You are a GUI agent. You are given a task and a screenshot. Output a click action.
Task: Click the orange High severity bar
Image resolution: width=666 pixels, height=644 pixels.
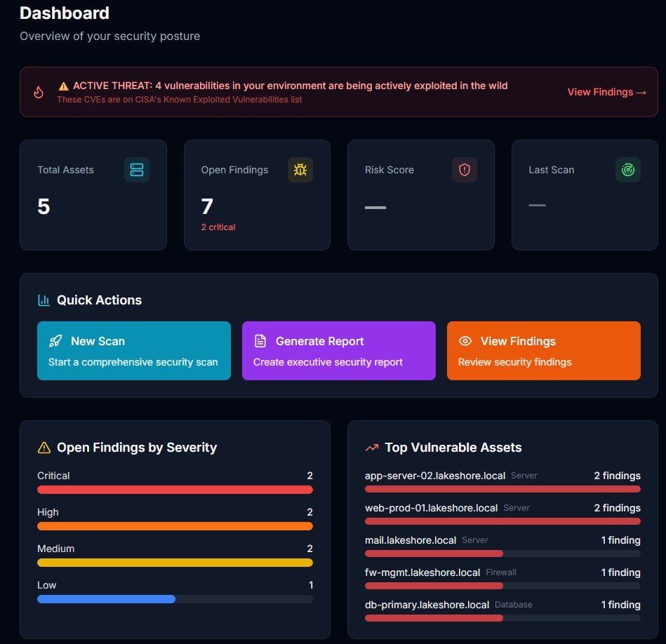[175, 526]
